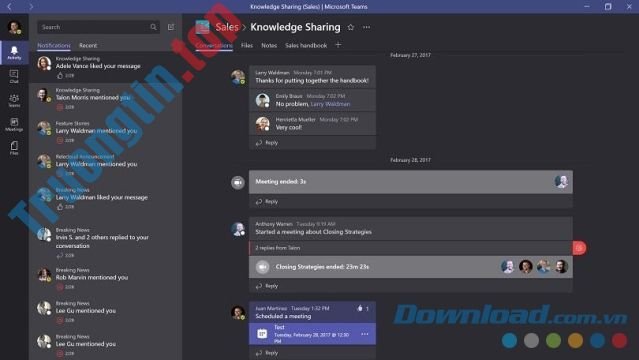
Task: Click Anthony Warren's avatar
Action: click(238, 229)
